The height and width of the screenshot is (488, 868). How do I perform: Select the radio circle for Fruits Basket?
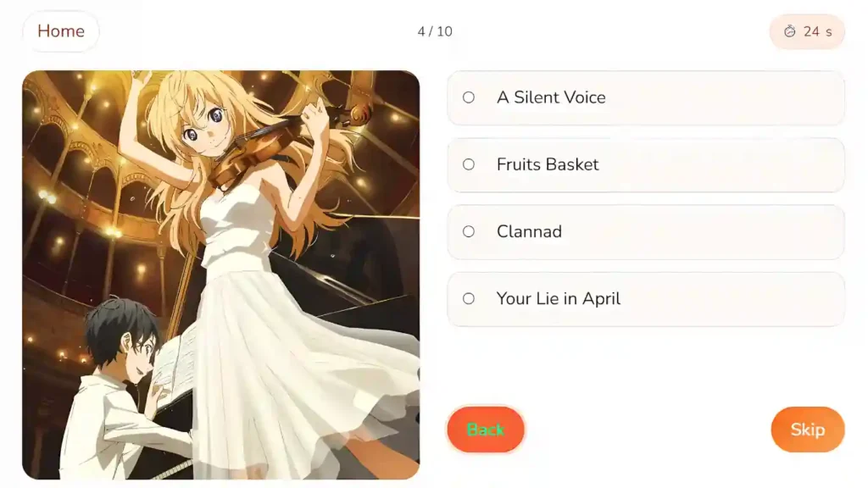pos(469,164)
